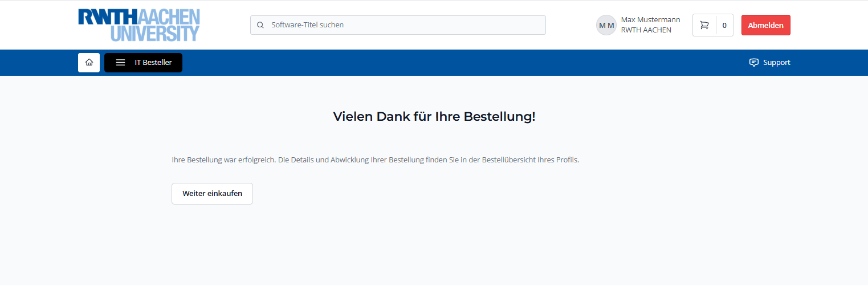The width and height of the screenshot is (868, 286).
Task: Click empty area of the blue navigation bar
Action: pos(456,63)
